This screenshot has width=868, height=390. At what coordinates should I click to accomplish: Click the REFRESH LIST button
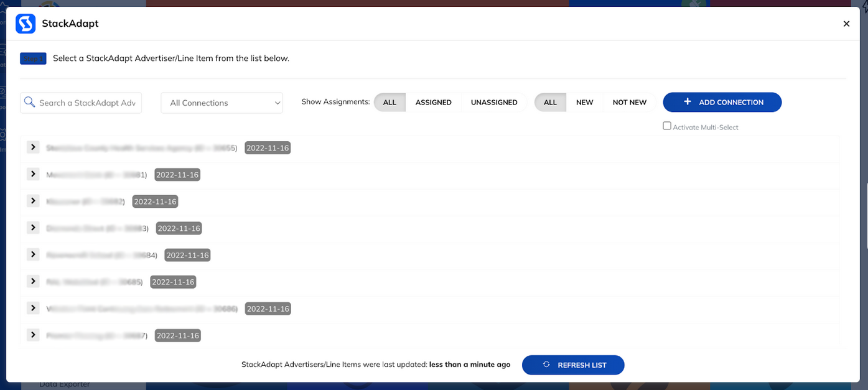pyautogui.click(x=573, y=365)
